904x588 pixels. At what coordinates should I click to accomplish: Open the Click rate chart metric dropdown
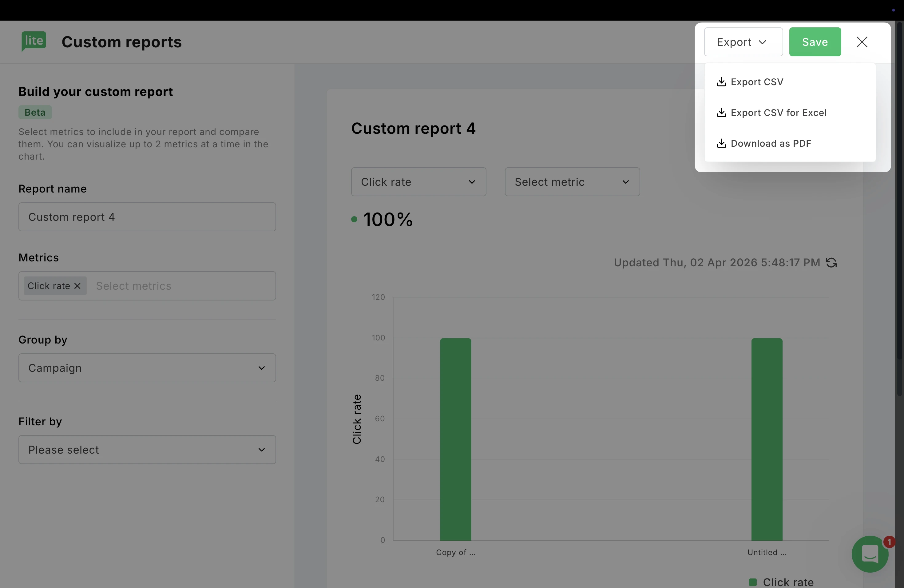418,182
